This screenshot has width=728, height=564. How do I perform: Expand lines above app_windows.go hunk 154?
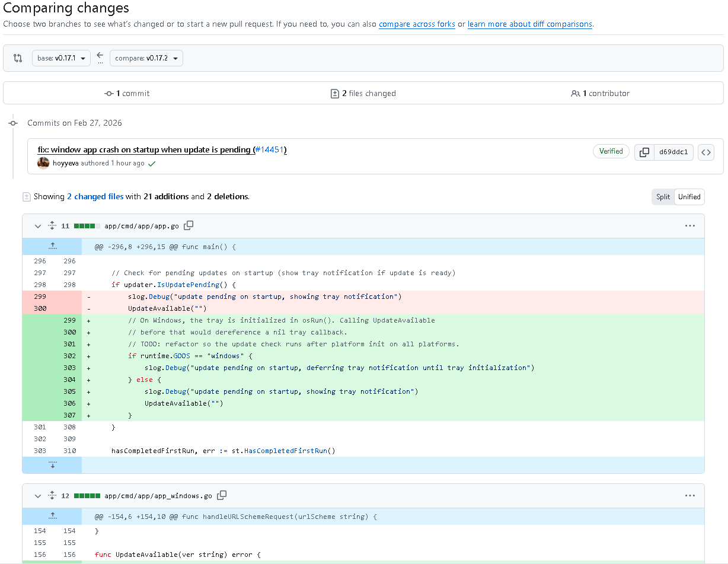point(52,516)
